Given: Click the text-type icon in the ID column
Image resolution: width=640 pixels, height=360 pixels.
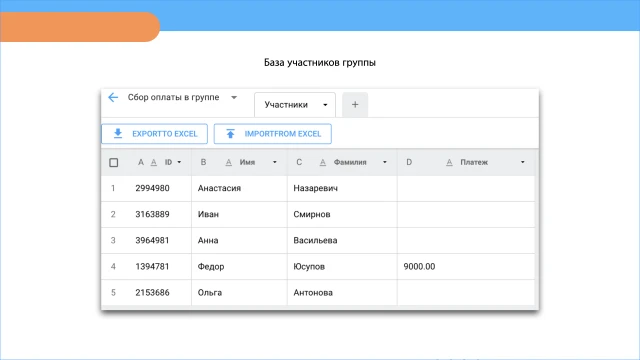Looking at the screenshot, I should pyautogui.click(x=153, y=162).
